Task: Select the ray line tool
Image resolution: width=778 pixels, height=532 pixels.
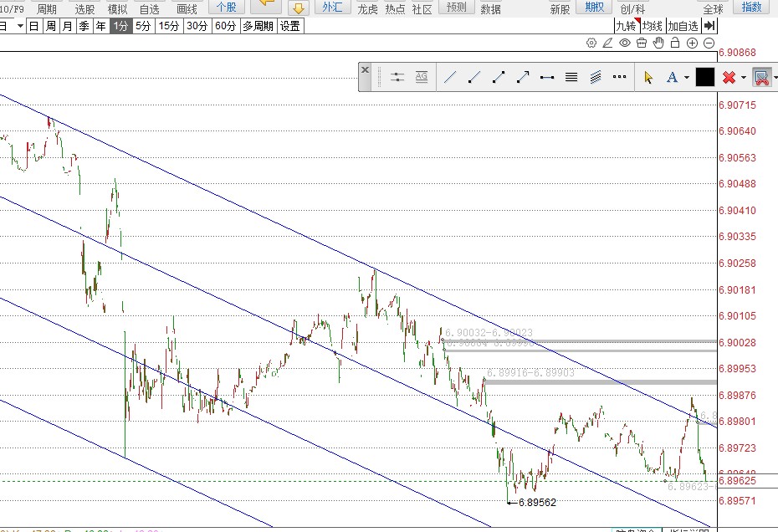Action: [x=473, y=77]
